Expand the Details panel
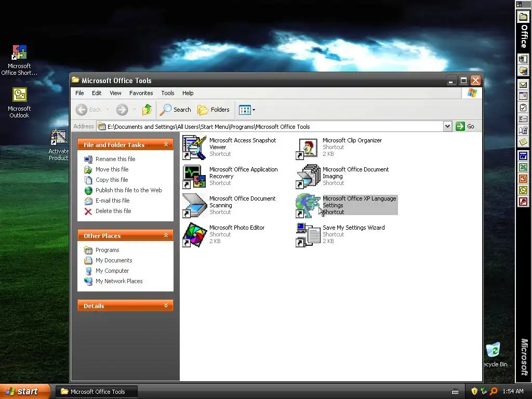Image resolution: width=532 pixels, height=399 pixels. (166, 305)
